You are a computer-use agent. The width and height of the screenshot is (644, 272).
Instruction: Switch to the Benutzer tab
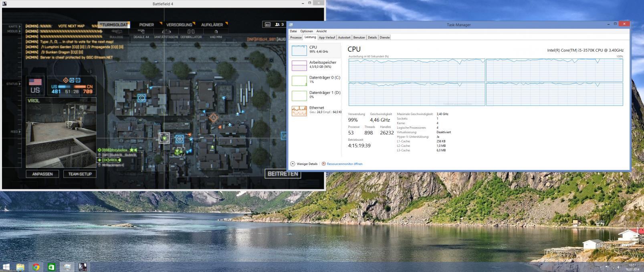pos(359,37)
